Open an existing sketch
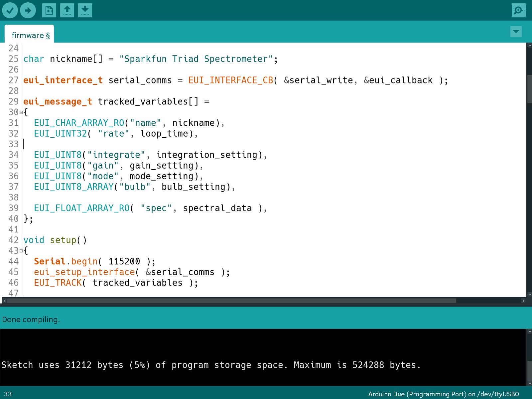 67,10
